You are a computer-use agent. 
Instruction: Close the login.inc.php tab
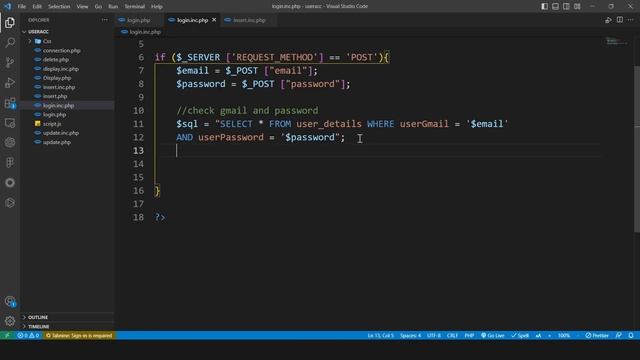tap(214, 20)
